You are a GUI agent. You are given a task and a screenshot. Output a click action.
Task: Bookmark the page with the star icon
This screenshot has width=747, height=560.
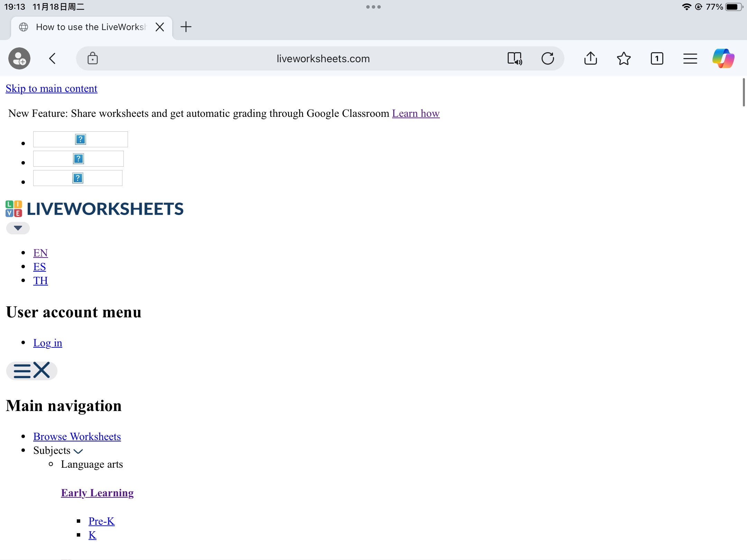click(x=624, y=58)
